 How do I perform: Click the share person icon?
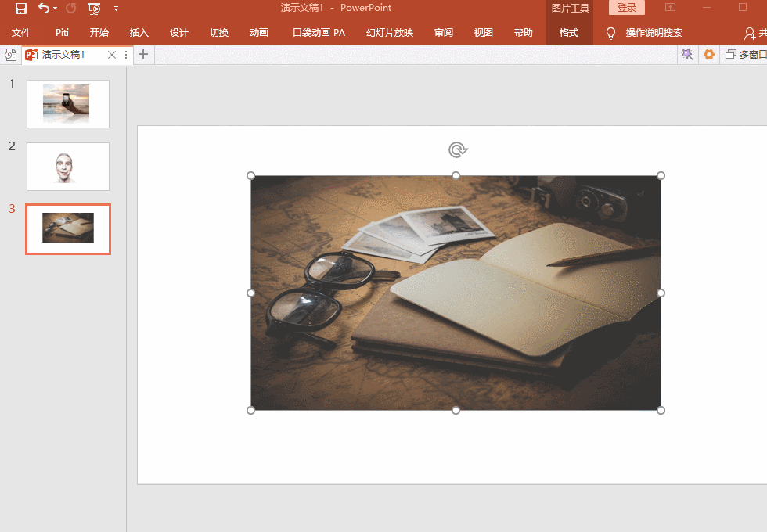(x=750, y=33)
